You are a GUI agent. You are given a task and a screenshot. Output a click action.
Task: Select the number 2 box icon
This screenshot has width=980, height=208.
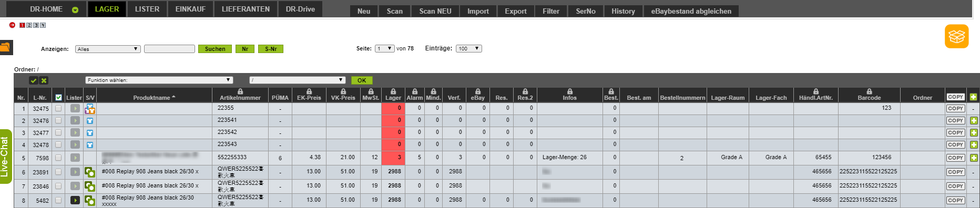coord(29,25)
